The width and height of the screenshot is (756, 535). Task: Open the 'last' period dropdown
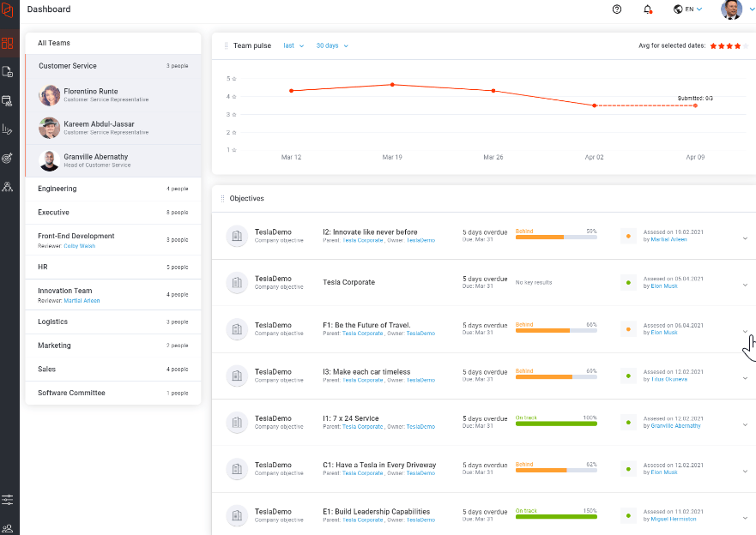pyautogui.click(x=293, y=45)
